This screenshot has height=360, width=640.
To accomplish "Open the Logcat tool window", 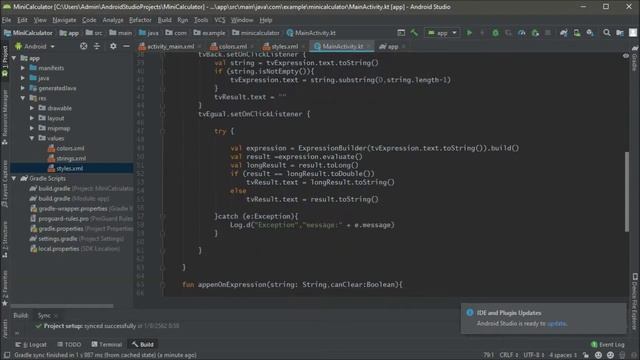I will pyautogui.click(x=31, y=344).
